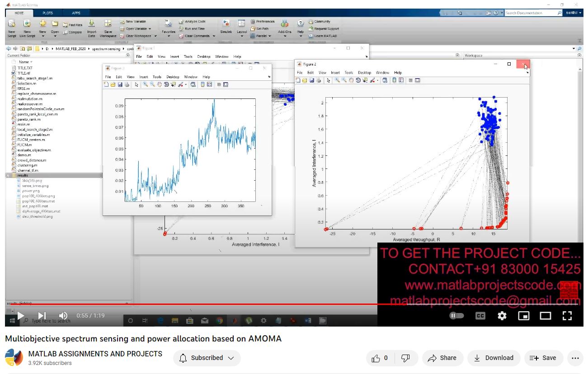Click Set Path in the ribbon

pyautogui.click(x=259, y=28)
